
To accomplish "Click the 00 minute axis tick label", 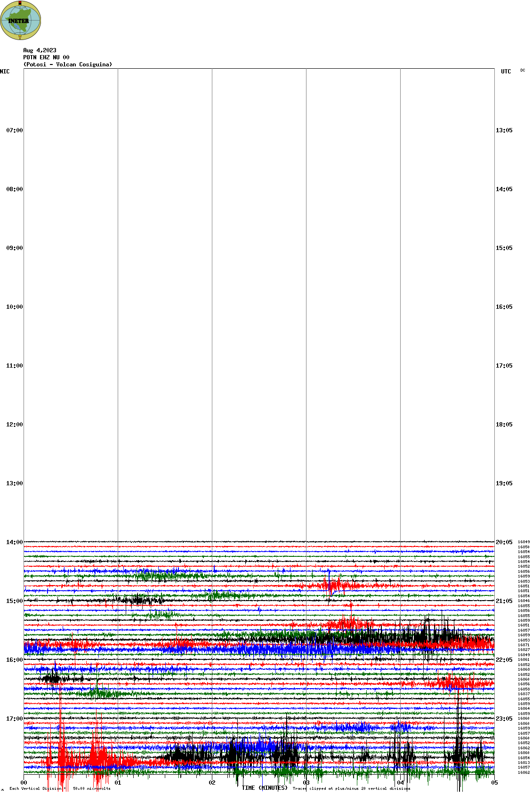I will pyautogui.click(x=24, y=783).
